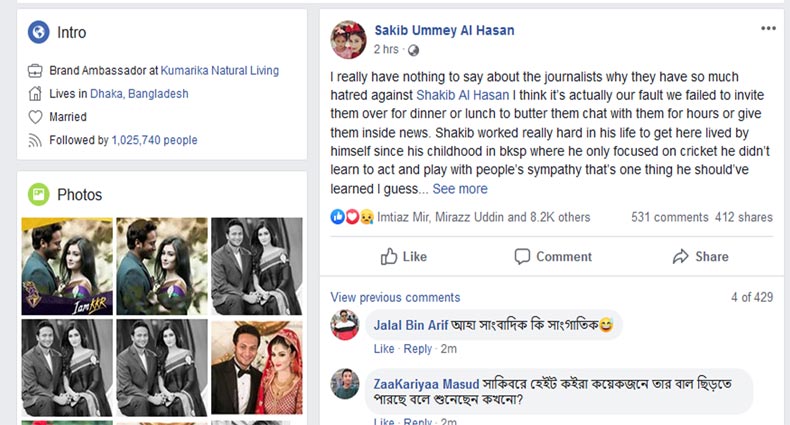
Task: Click the post options three-dots icon
Action: [767, 29]
